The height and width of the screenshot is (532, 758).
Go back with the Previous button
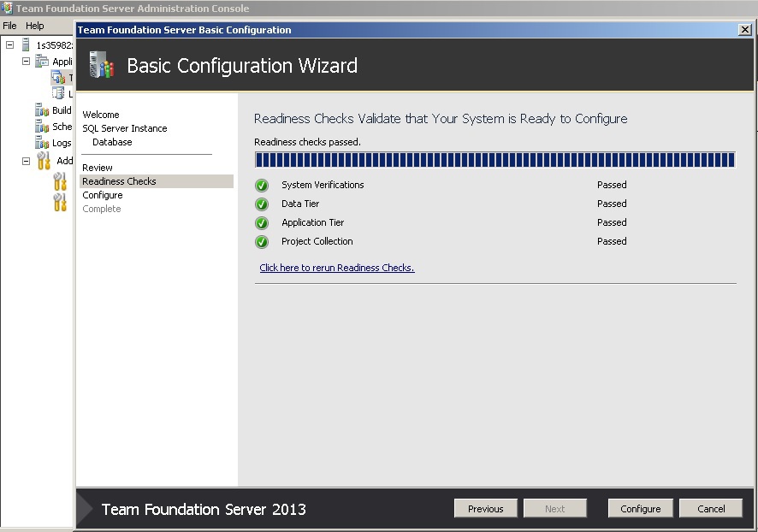click(x=485, y=509)
